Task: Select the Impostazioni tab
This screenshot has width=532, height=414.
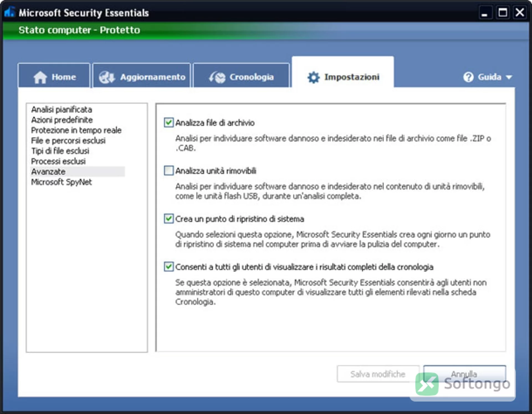Action: [x=343, y=73]
